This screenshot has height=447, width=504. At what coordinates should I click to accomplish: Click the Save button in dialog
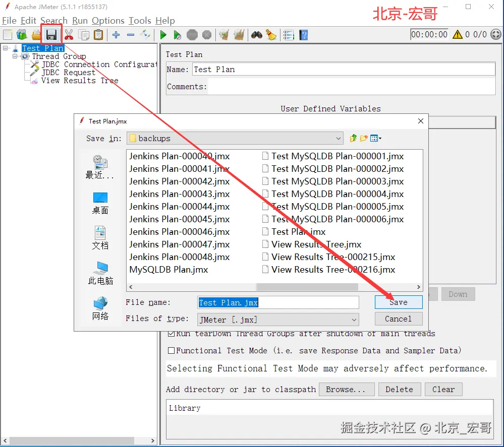[399, 302]
